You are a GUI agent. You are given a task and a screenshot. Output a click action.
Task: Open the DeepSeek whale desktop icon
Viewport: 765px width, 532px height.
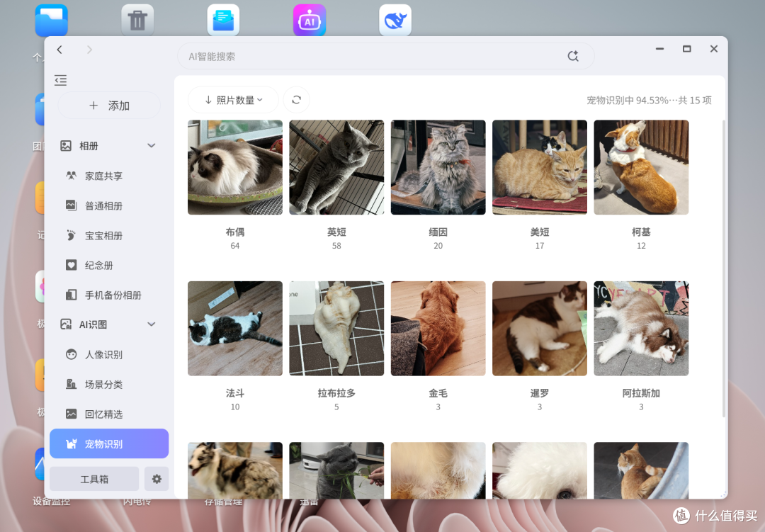[x=395, y=21]
